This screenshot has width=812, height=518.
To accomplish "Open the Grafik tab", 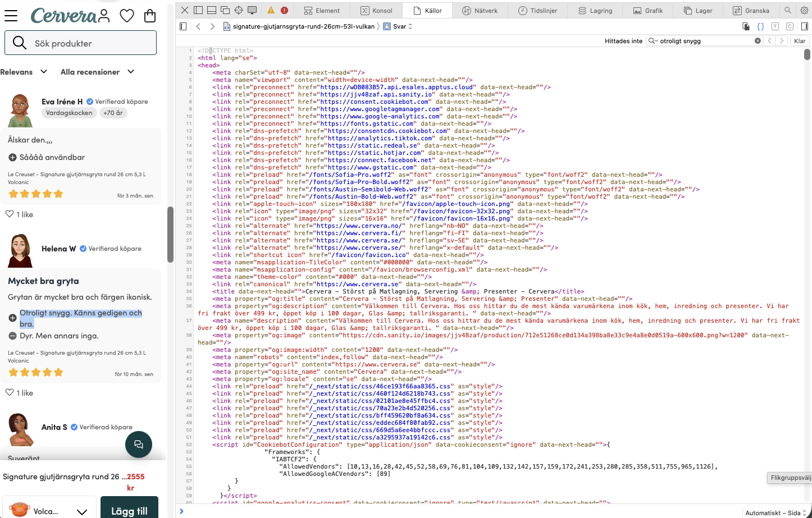I will click(648, 10).
